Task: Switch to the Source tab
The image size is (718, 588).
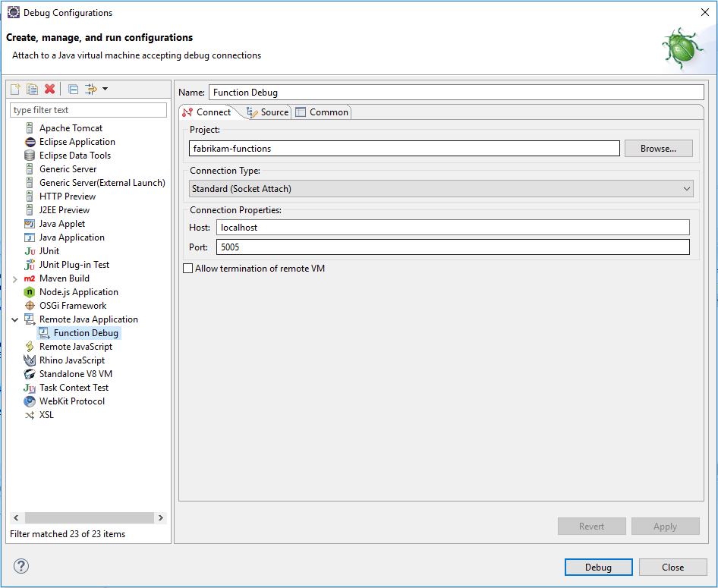Action: tap(270, 112)
